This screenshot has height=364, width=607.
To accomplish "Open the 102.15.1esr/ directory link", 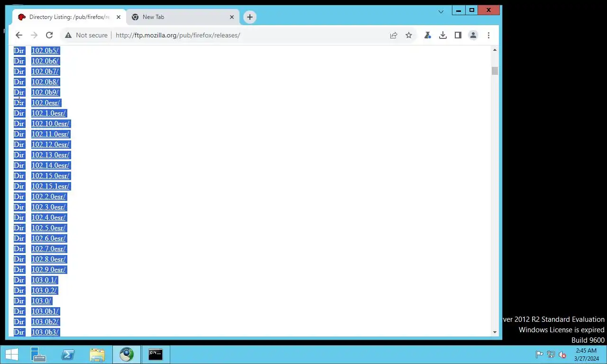I will 50,186.
